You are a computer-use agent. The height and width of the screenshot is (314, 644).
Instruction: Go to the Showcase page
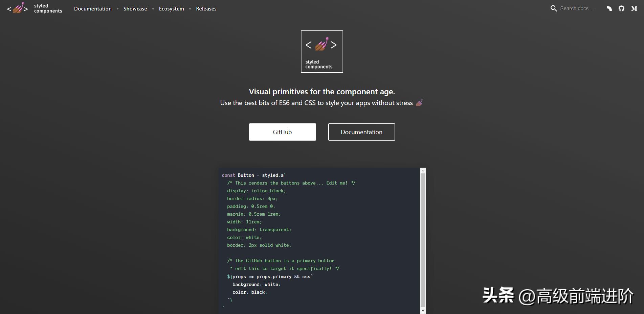135,9
